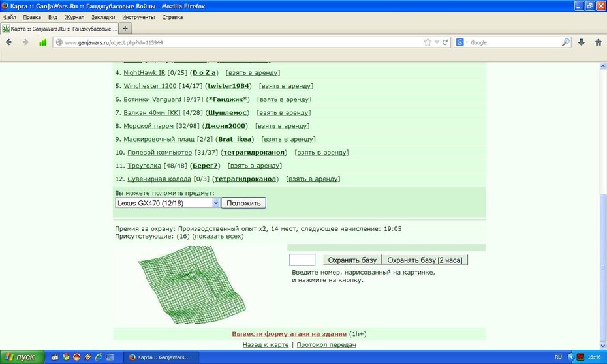Click the scrollbar up arrow

pyautogui.click(x=603, y=66)
